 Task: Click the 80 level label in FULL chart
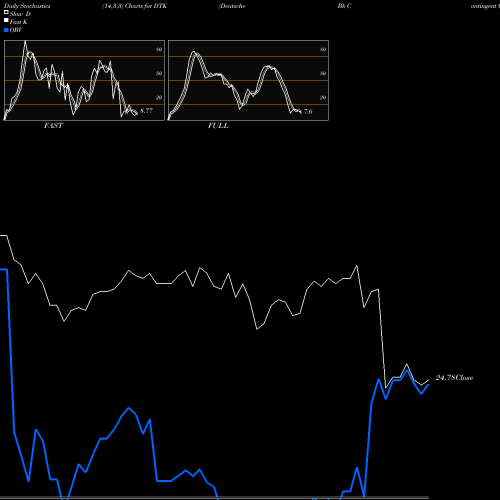click(x=323, y=49)
